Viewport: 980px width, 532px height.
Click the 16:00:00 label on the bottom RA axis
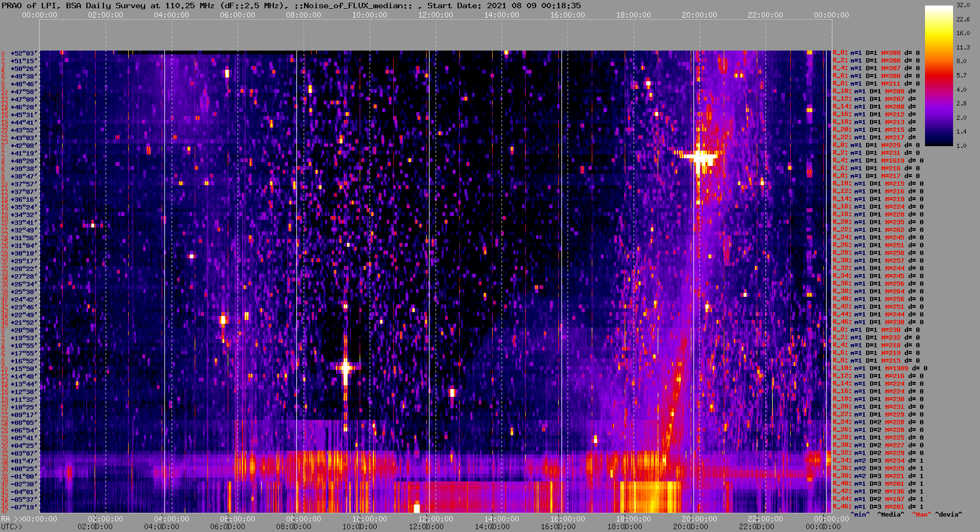[568, 519]
